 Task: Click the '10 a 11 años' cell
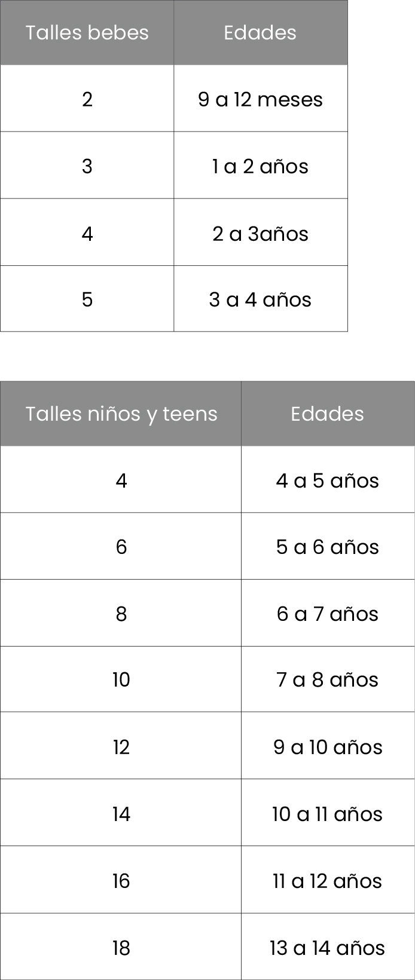tap(328, 813)
